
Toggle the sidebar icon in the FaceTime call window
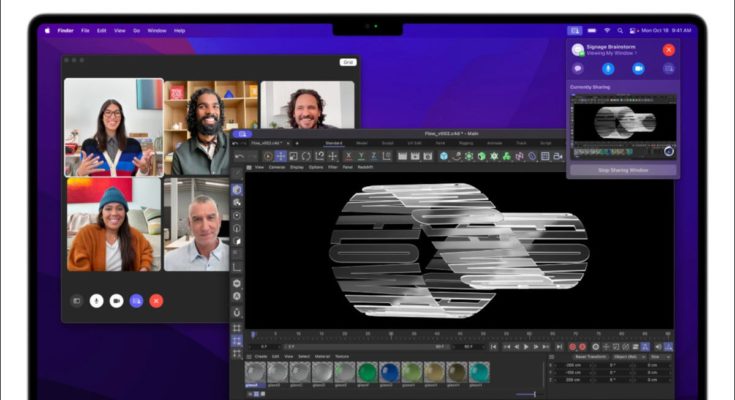[x=76, y=300]
